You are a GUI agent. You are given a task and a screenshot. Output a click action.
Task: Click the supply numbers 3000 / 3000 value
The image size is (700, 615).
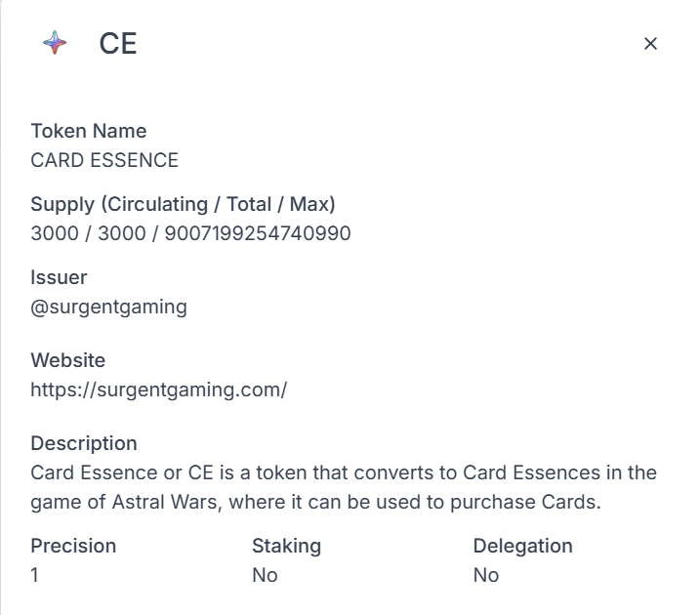88,233
